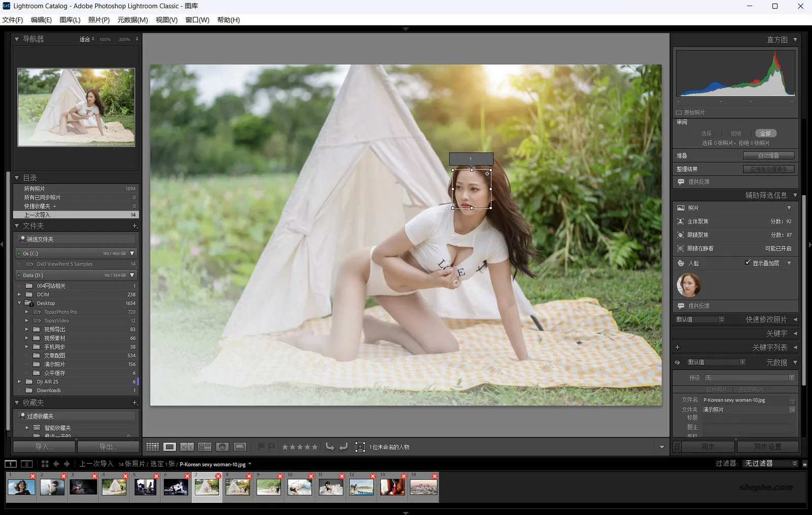Image resolution: width=812 pixels, height=515 pixels.
Task: Open the 照片(P) menu
Action: click(x=99, y=20)
